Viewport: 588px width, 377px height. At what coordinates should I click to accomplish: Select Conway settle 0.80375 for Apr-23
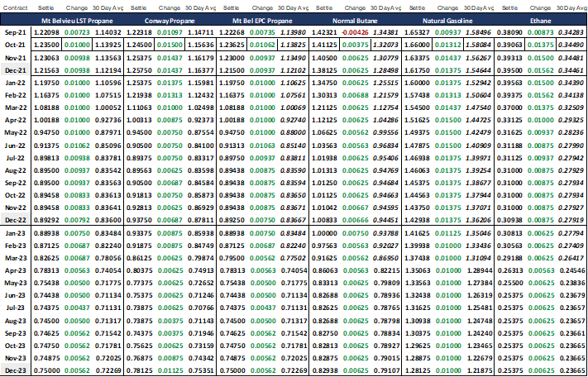[139, 270]
